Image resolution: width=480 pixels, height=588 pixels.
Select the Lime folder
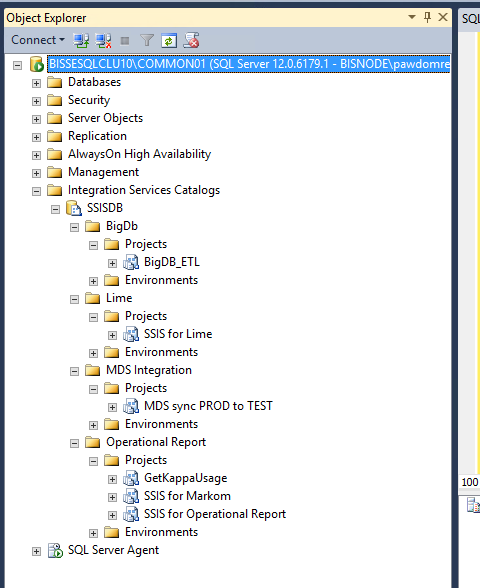(119, 298)
